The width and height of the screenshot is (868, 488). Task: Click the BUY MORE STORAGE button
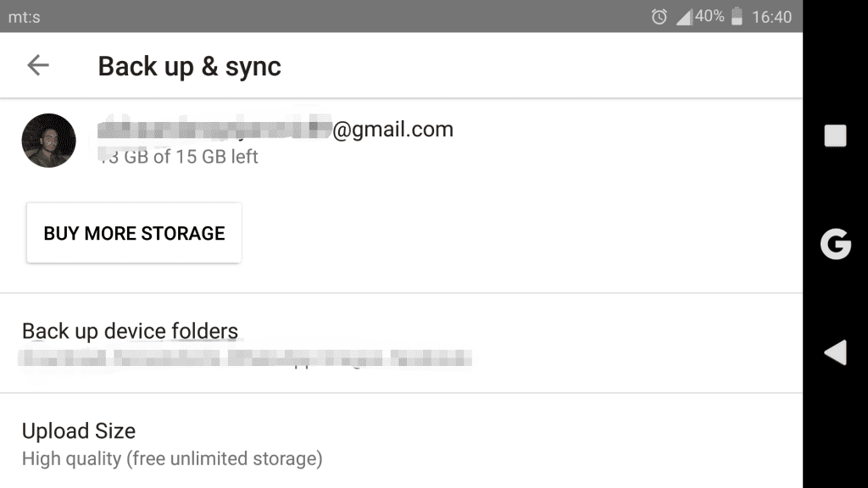tap(134, 233)
